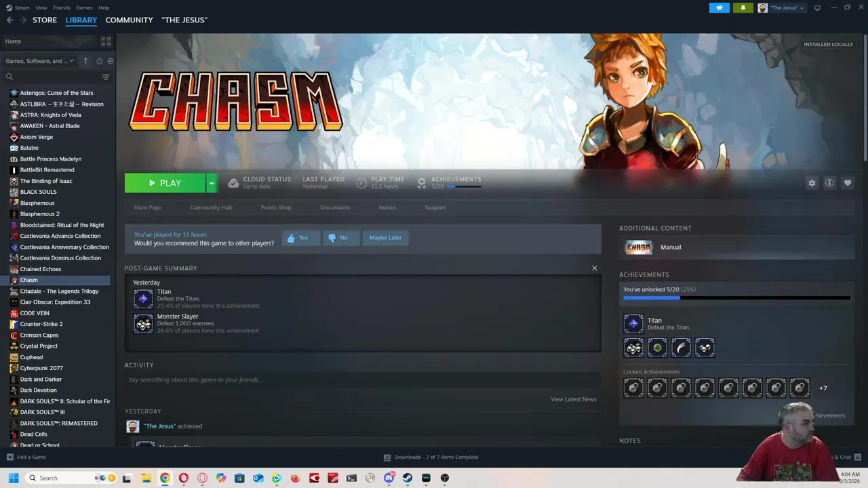Select the Titan icon in Achievements panel

tap(633, 323)
